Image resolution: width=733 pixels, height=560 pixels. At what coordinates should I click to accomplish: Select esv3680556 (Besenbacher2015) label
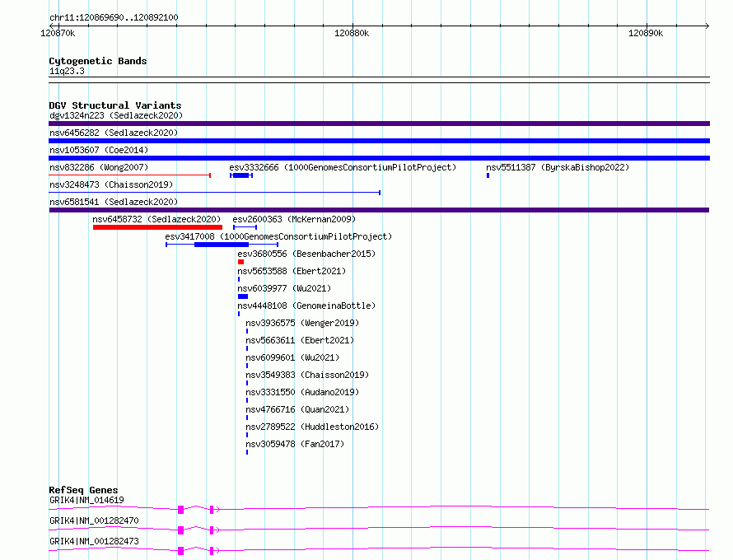coord(306,254)
